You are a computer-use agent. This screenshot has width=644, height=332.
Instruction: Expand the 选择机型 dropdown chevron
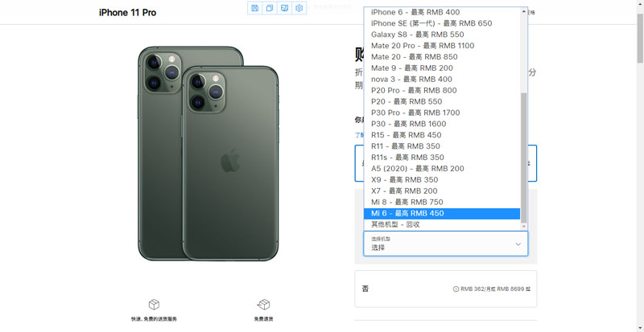point(518,244)
